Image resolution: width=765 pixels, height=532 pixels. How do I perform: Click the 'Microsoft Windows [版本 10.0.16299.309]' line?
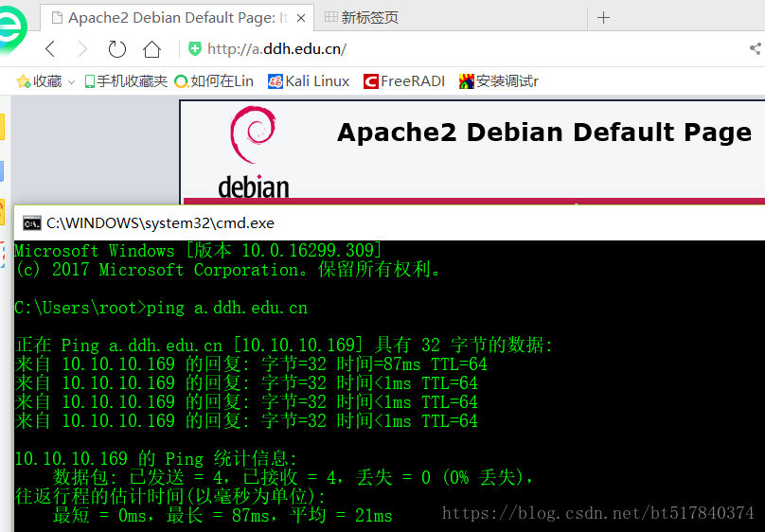click(198, 251)
